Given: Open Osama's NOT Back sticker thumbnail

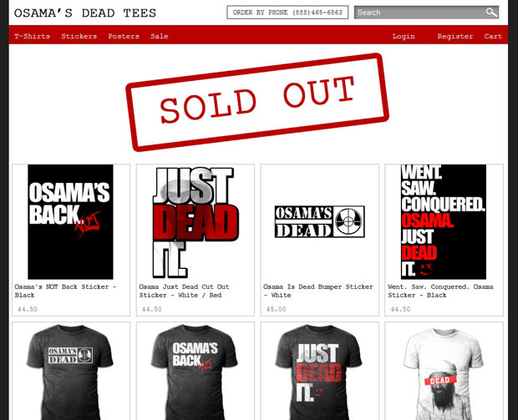Looking at the screenshot, I should click(70, 222).
